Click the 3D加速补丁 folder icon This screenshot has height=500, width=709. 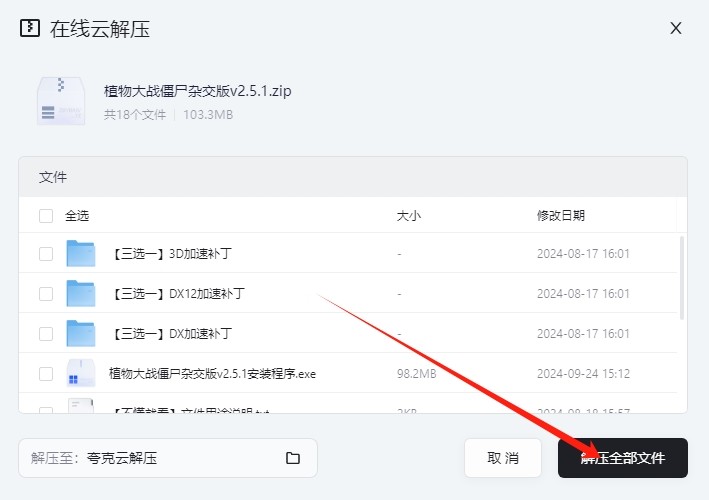80,253
